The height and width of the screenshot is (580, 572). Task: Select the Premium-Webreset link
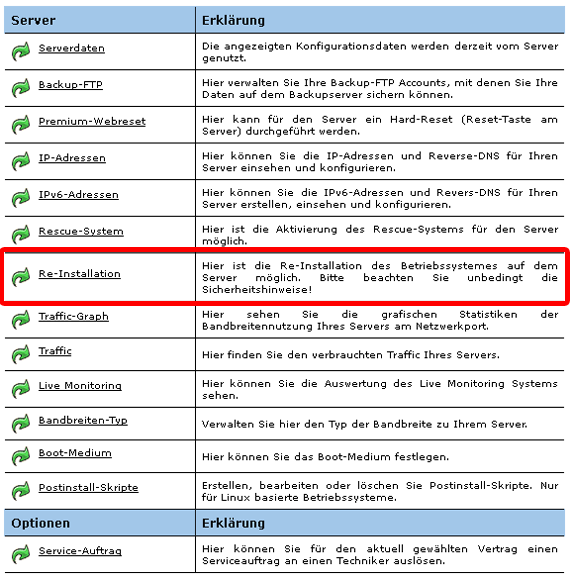pos(92,121)
